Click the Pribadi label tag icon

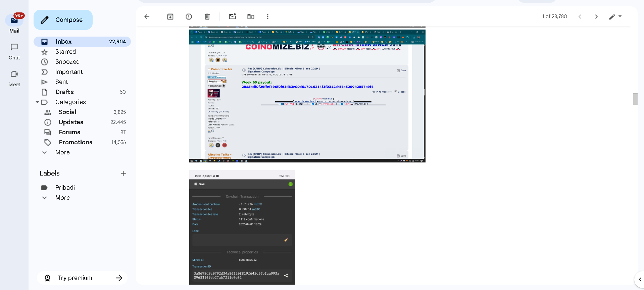coord(44,188)
